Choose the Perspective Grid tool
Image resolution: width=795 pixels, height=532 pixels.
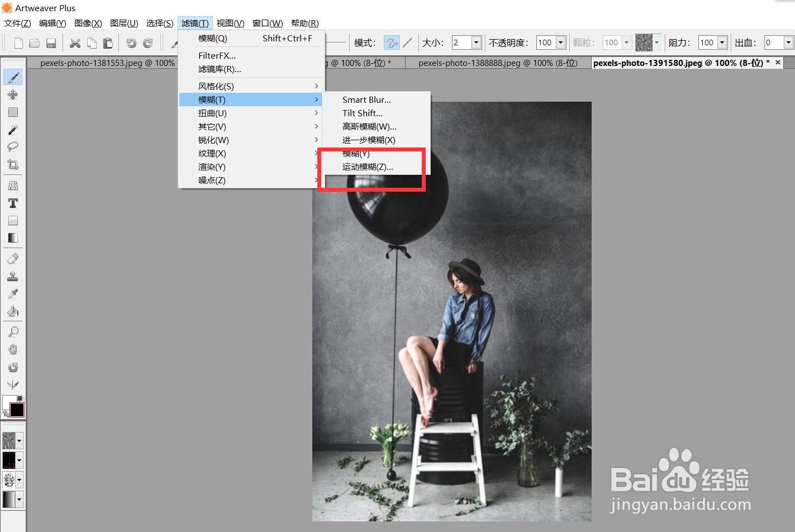tap(13, 186)
